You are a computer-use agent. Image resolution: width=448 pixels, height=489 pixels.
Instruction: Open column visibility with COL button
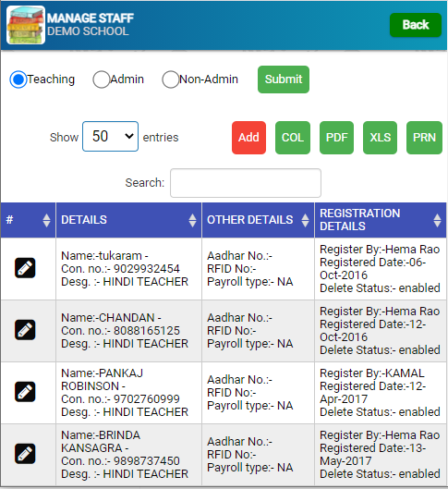(x=293, y=138)
